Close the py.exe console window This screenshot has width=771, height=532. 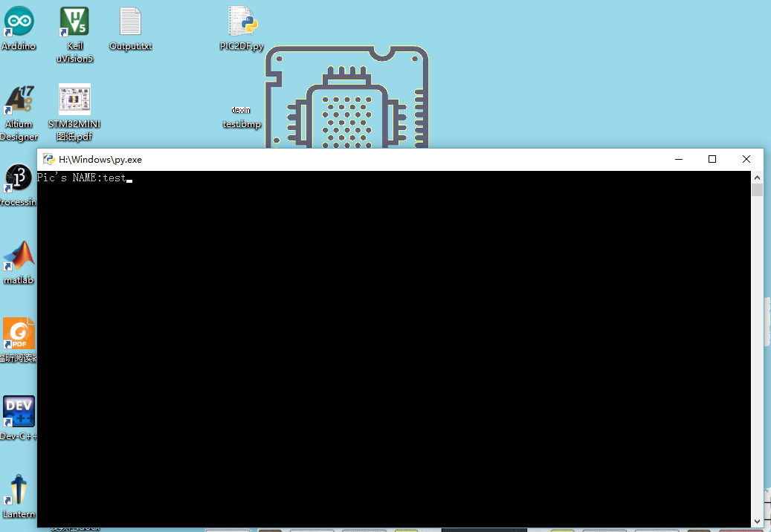pos(746,159)
